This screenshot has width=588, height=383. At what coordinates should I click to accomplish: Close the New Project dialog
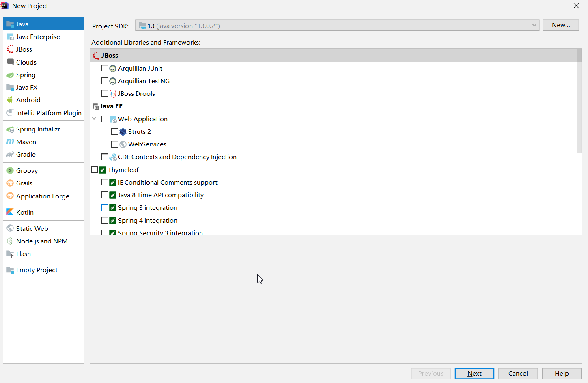click(x=576, y=6)
